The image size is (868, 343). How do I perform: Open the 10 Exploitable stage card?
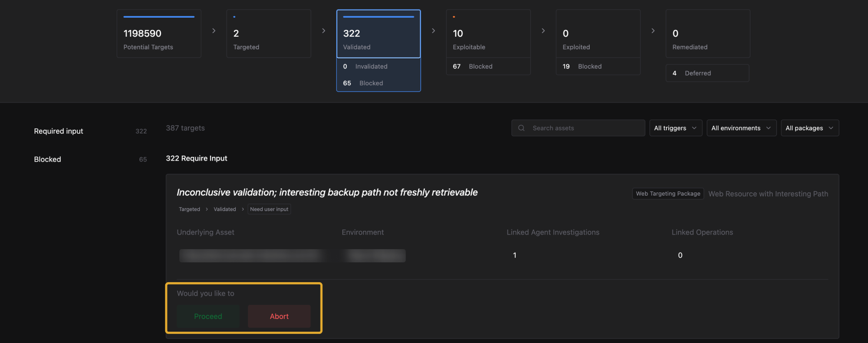[488, 34]
